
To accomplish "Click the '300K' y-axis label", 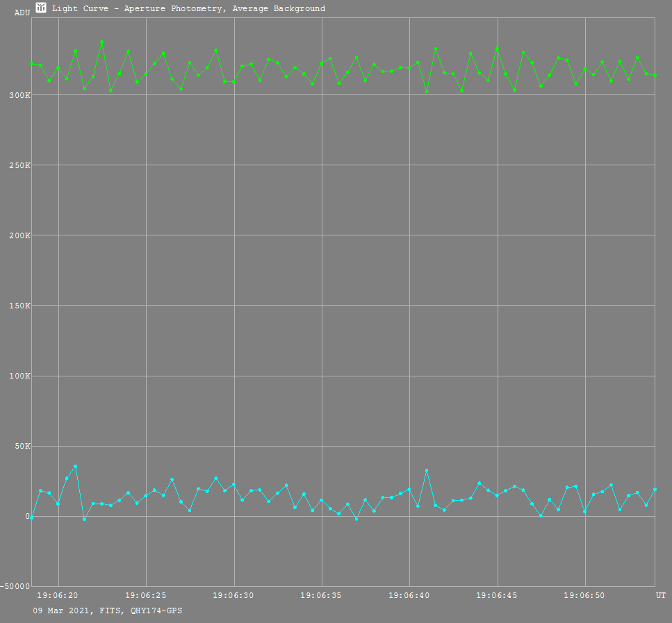I will [19, 95].
